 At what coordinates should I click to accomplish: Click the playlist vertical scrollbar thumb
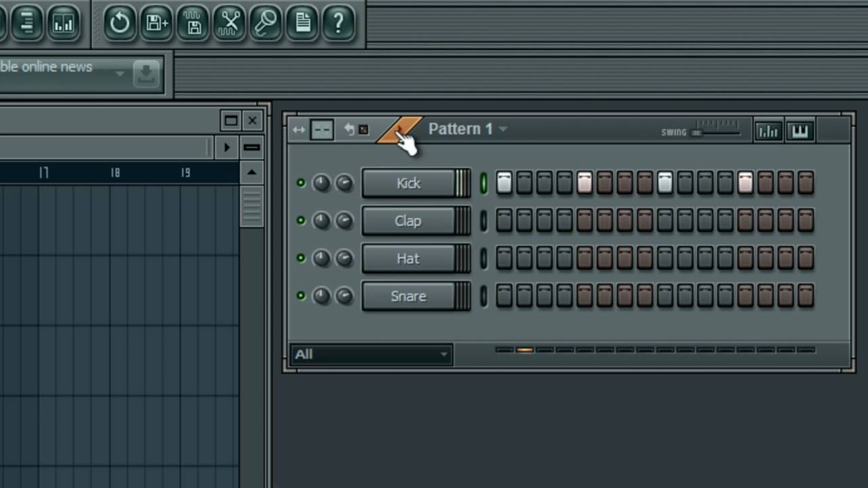[x=252, y=206]
